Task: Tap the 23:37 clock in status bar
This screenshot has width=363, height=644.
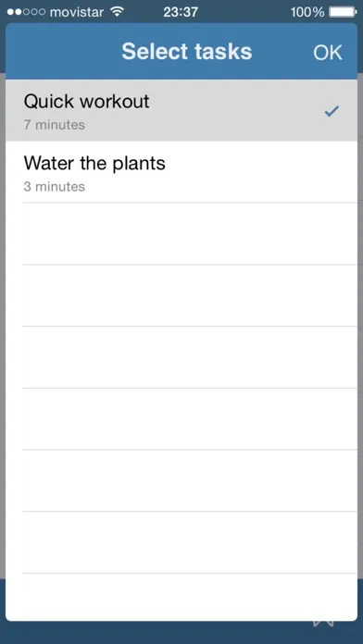Action: tap(181, 12)
